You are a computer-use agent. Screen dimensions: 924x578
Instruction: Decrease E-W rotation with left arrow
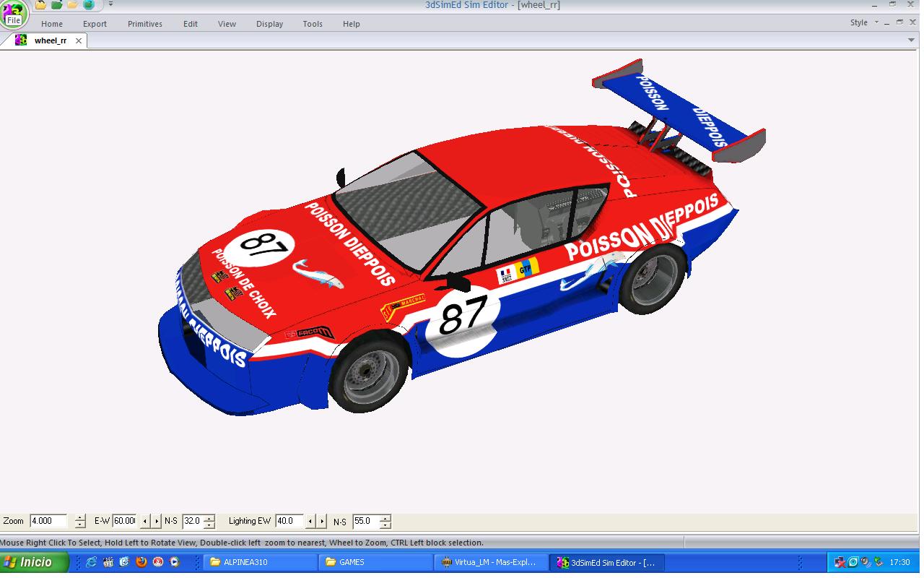coord(145,521)
